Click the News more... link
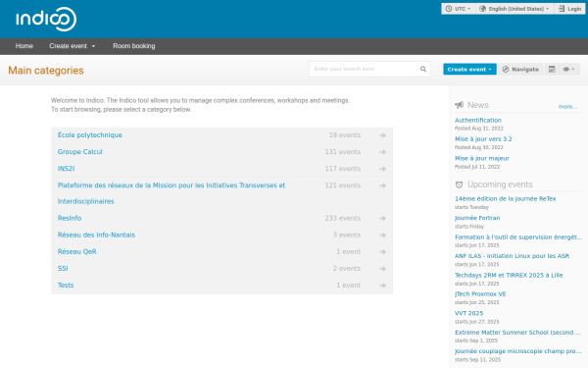 [567, 107]
